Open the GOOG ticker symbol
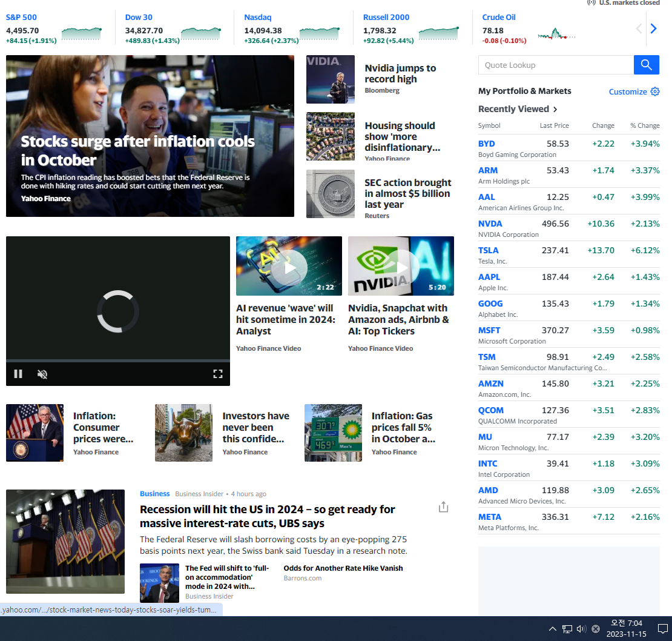Viewport: 672px width, 641px height. 490,304
